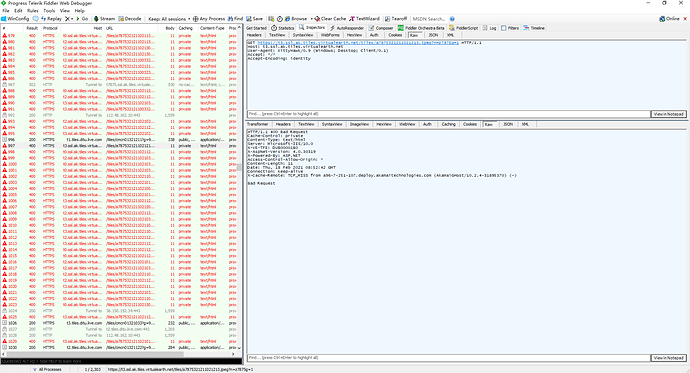690x373 pixels.
Task: Open the View menu
Action: pyautogui.click(x=65, y=11)
